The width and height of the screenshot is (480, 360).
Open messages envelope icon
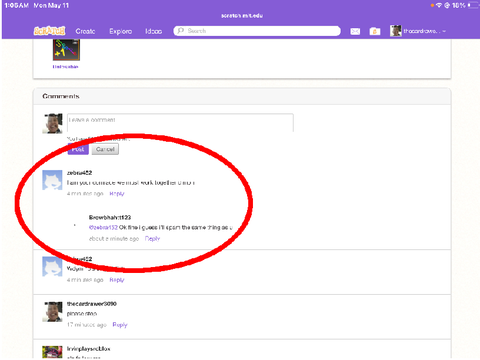click(x=355, y=31)
